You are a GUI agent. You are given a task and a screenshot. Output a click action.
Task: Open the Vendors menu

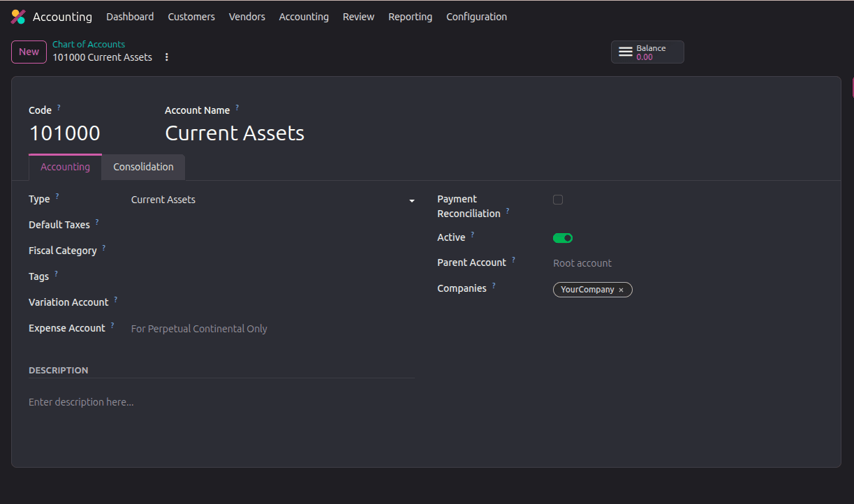(247, 17)
